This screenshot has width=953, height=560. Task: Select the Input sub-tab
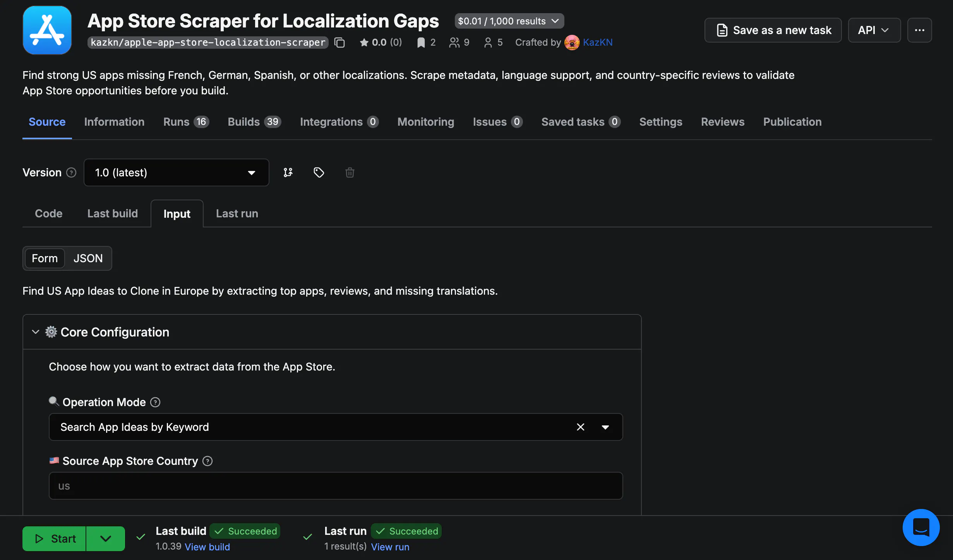click(177, 213)
